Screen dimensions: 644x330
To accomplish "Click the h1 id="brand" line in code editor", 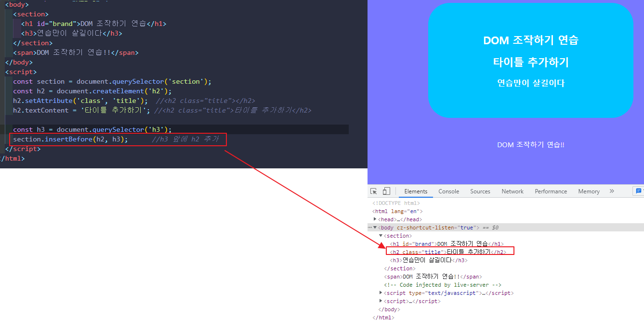I will coord(94,24).
